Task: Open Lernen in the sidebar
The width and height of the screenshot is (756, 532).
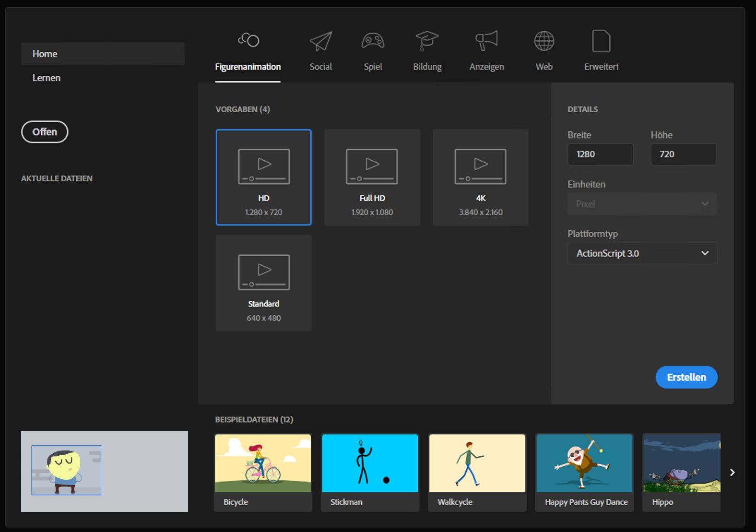Action: pos(47,78)
